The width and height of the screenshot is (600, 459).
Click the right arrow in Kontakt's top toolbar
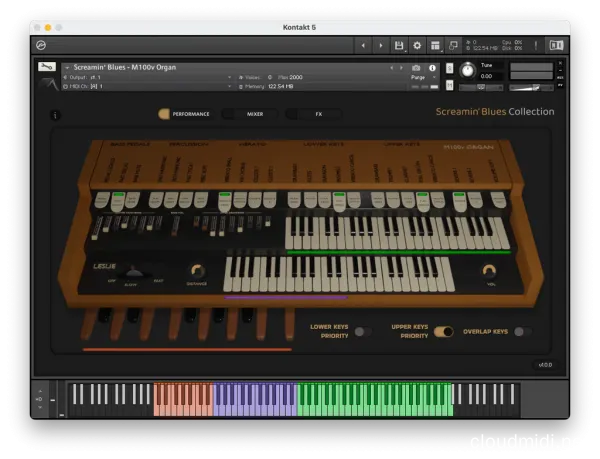pyautogui.click(x=381, y=46)
